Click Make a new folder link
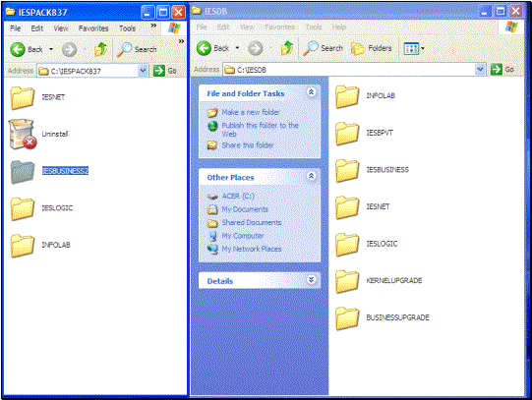The image size is (532, 400). pos(251,112)
